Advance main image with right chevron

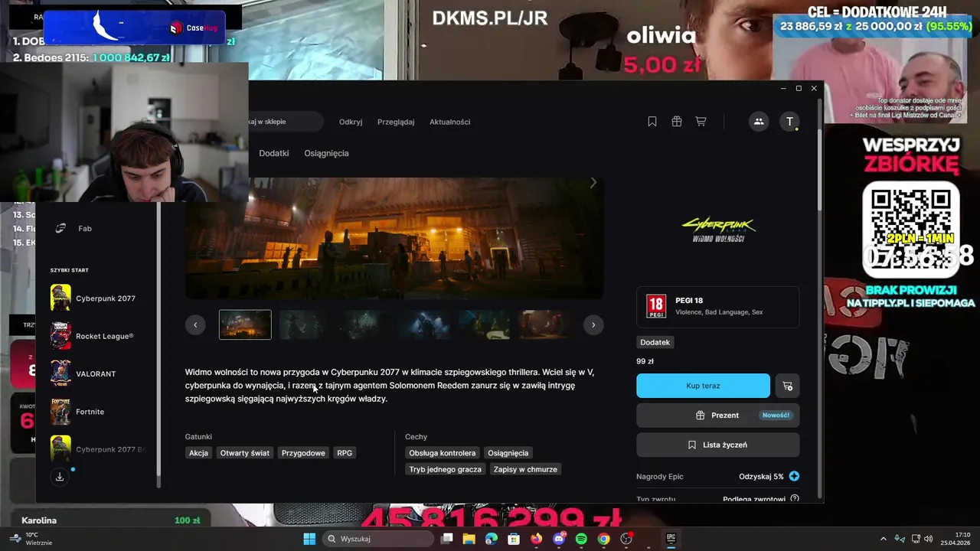pyautogui.click(x=593, y=183)
